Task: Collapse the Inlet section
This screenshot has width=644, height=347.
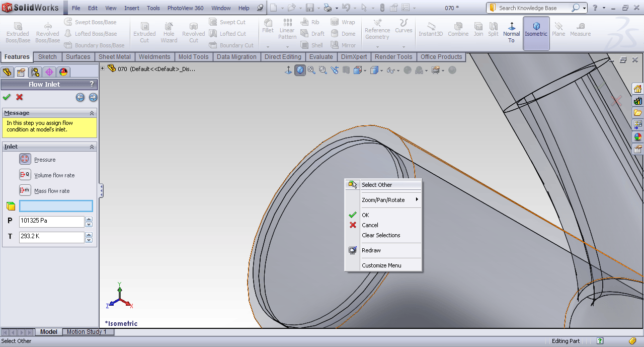Action: click(x=92, y=147)
